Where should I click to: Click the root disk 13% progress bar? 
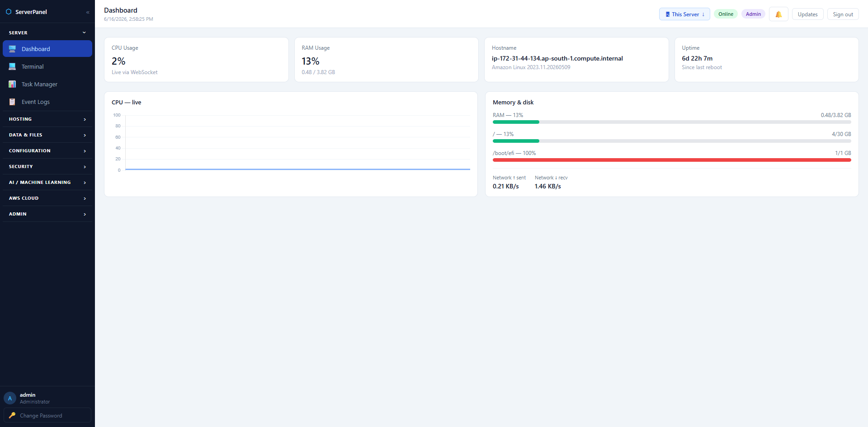672,141
